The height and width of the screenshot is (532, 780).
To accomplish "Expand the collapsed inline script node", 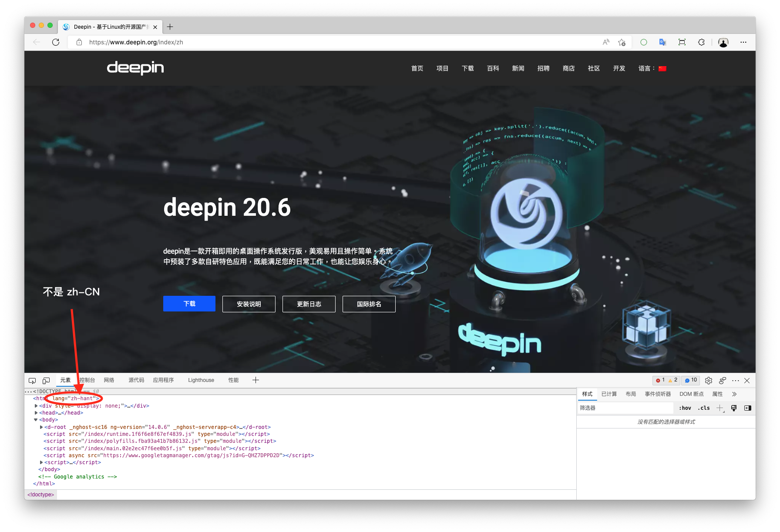I will point(41,462).
